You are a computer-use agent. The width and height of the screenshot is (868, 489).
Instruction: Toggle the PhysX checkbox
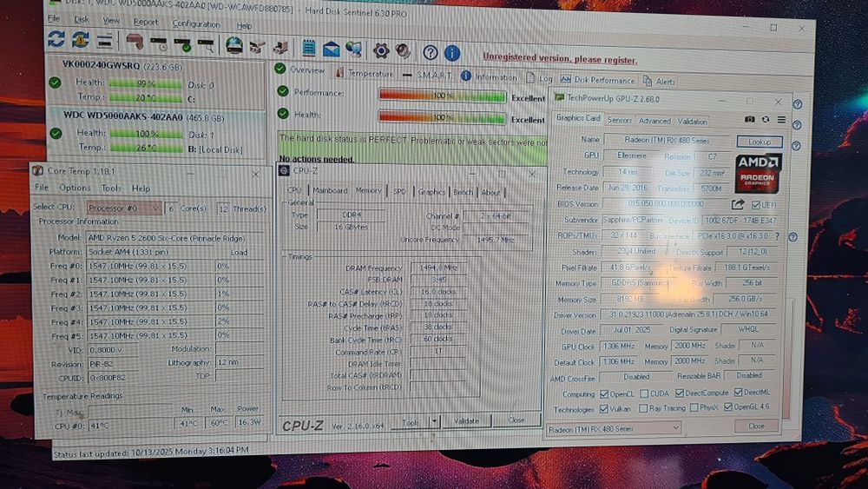coord(694,407)
